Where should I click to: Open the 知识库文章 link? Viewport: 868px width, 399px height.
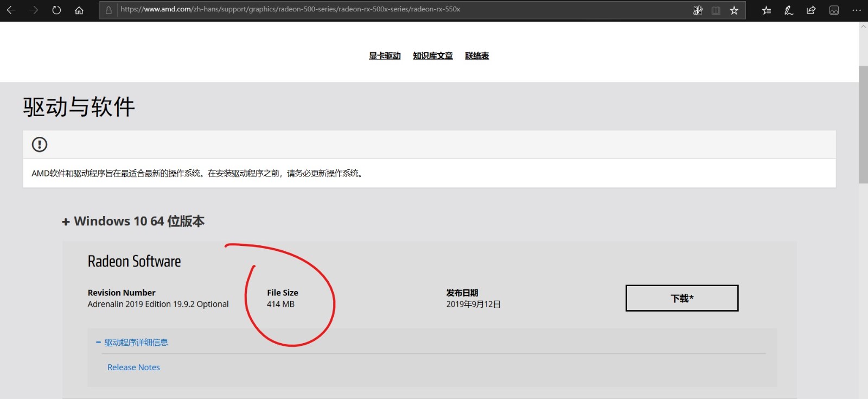(433, 56)
